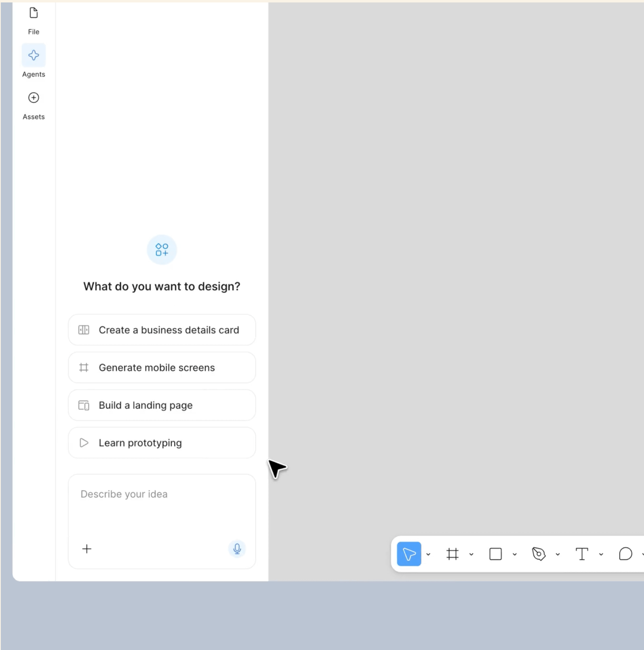644x650 pixels.
Task: Click the Agents label in sidebar
Action: (34, 74)
